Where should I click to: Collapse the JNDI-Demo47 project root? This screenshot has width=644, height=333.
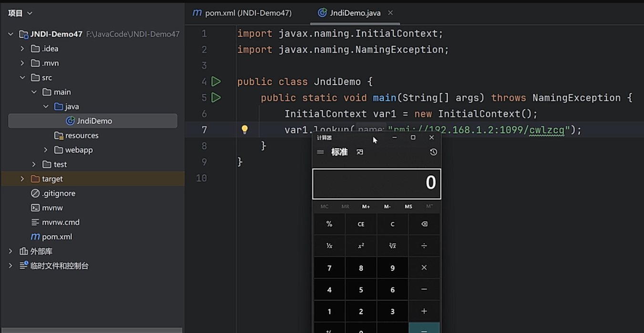tap(10, 34)
